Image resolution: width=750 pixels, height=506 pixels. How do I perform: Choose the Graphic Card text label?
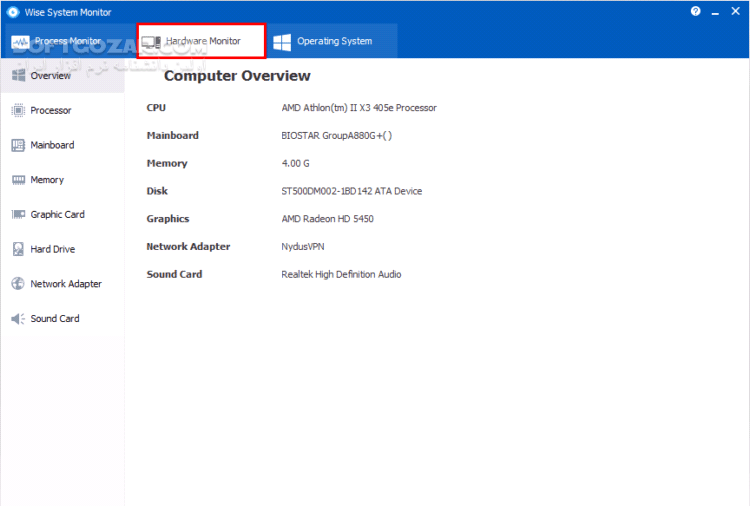(57, 214)
